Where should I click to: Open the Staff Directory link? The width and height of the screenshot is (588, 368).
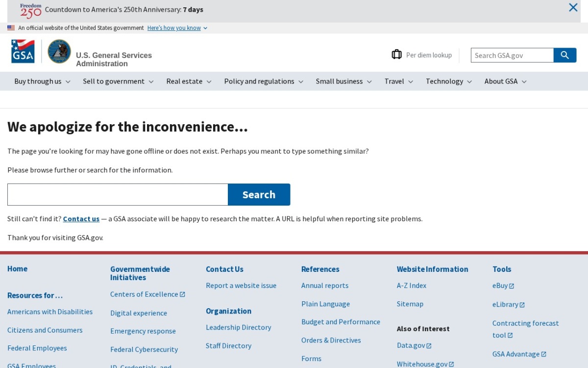pyautogui.click(x=228, y=346)
